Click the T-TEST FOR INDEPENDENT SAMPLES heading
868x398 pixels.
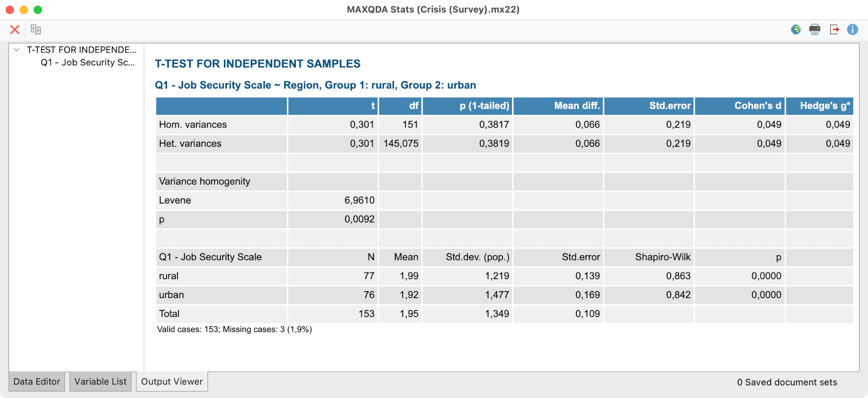coord(257,64)
